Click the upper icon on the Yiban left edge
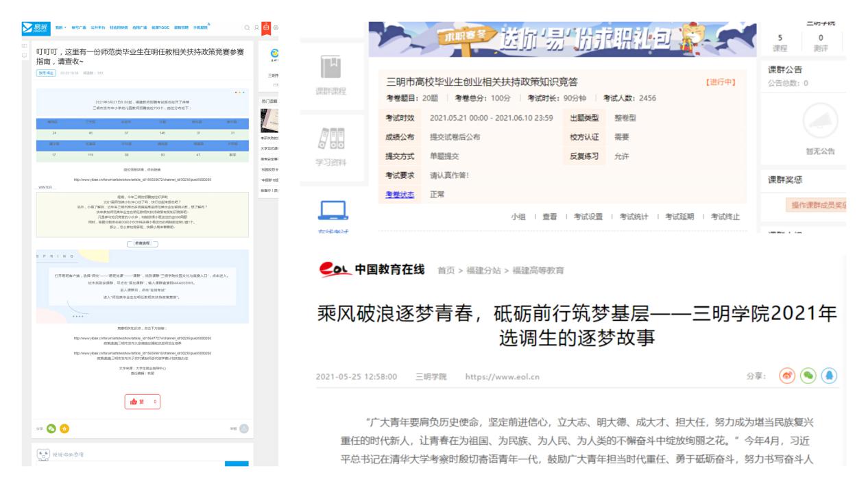Screen dimensions: 868x488 25,46
